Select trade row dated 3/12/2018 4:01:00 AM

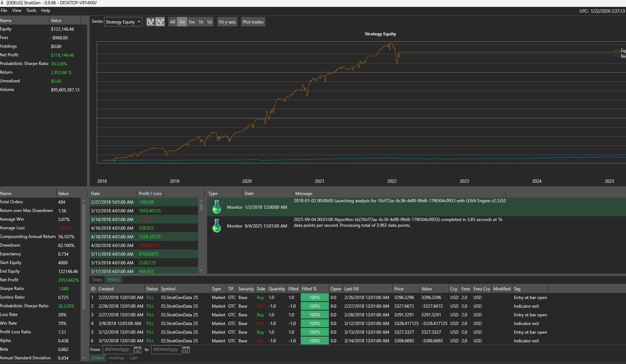[144, 211]
